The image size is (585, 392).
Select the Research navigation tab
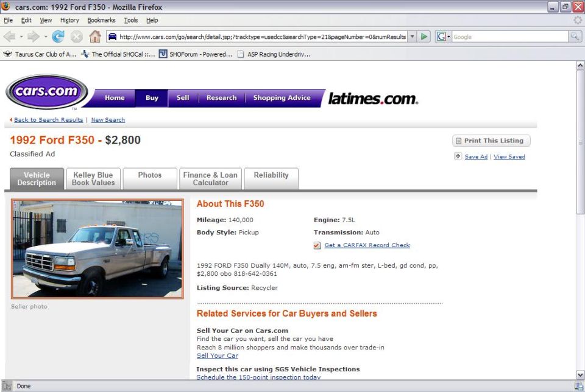(x=222, y=97)
